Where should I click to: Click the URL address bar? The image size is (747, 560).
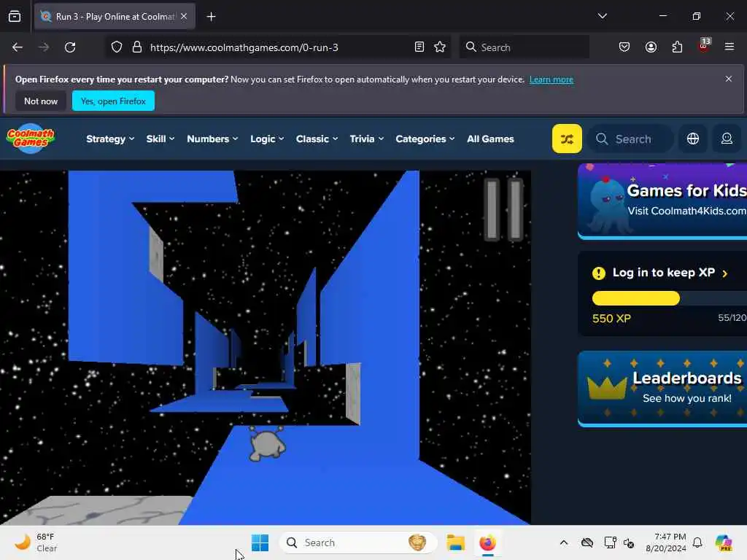(279, 47)
